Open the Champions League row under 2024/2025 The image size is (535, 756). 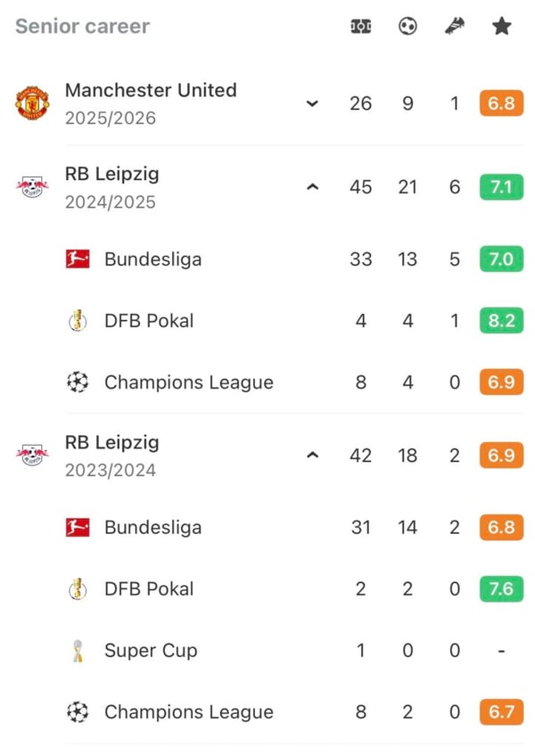pyautogui.click(x=188, y=382)
